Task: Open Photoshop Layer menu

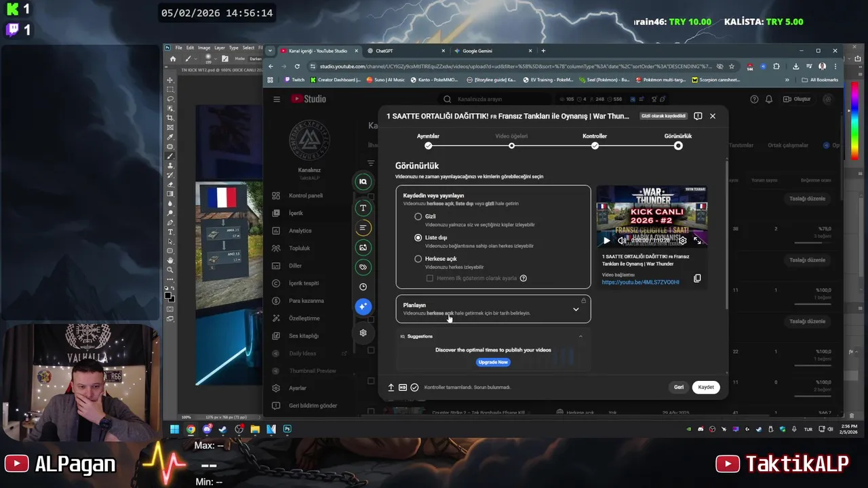Action: [220, 48]
